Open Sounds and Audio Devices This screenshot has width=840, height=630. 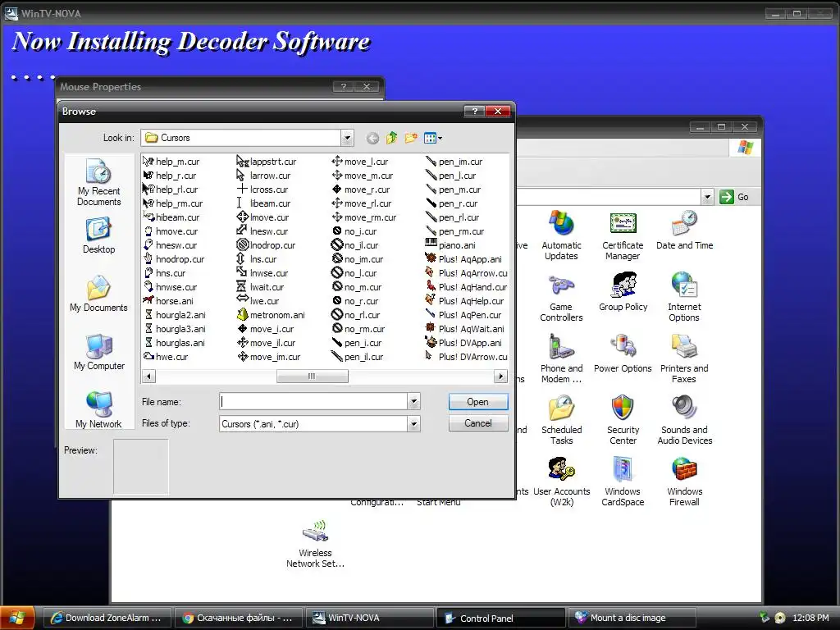click(684, 421)
